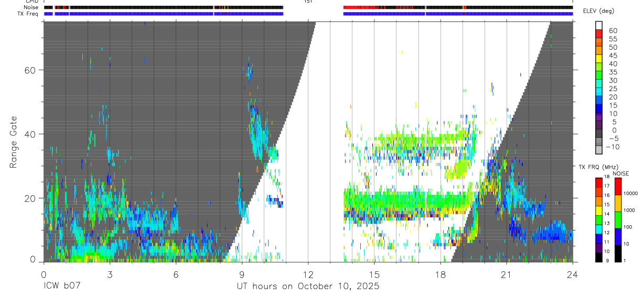
Task: Select the 'ELEV (deg)' colorbar title
Action: click(598, 11)
